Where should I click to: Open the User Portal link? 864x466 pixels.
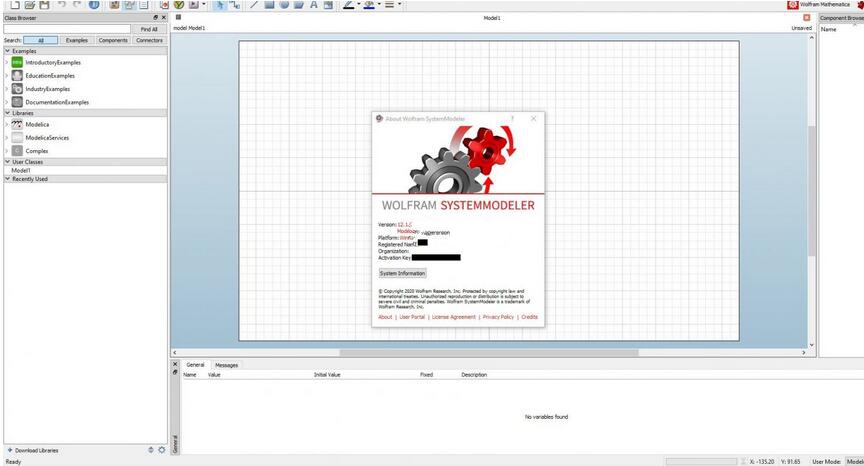pyautogui.click(x=412, y=317)
